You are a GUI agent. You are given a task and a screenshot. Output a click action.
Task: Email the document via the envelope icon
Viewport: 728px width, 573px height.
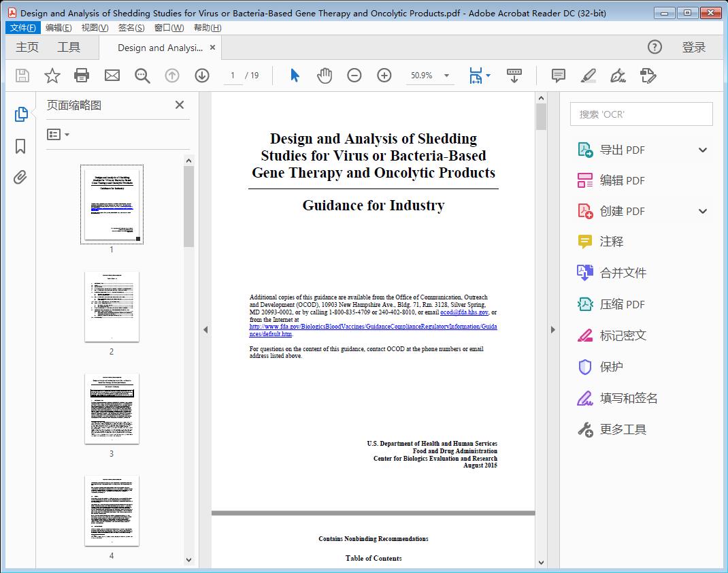tap(112, 75)
